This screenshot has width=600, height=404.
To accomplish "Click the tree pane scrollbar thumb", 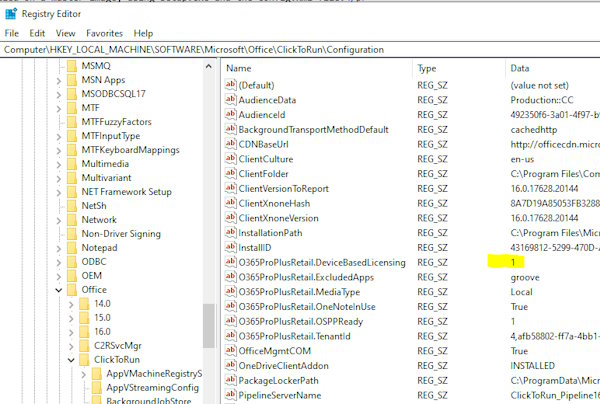I will tap(209, 326).
